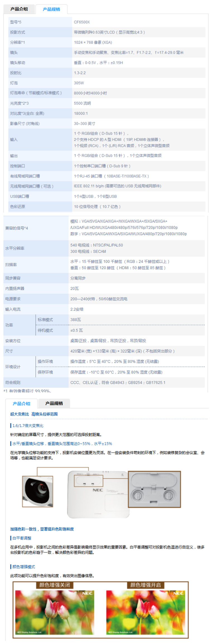Screen dimensions: 212x644
Task: Select the active blue 产品规格 tab
Action: coord(52,9)
